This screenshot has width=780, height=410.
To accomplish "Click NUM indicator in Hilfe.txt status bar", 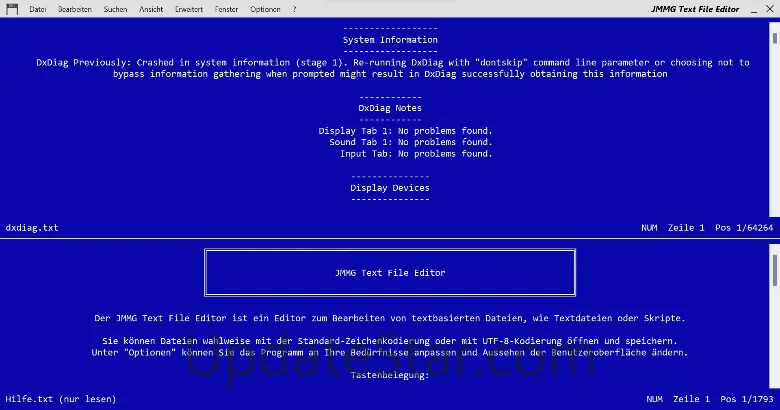I will point(655,399).
